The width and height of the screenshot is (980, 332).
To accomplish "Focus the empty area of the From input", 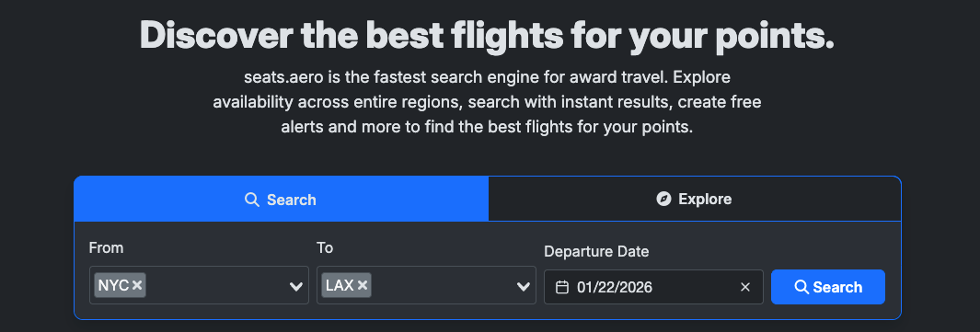I will pos(215,285).
